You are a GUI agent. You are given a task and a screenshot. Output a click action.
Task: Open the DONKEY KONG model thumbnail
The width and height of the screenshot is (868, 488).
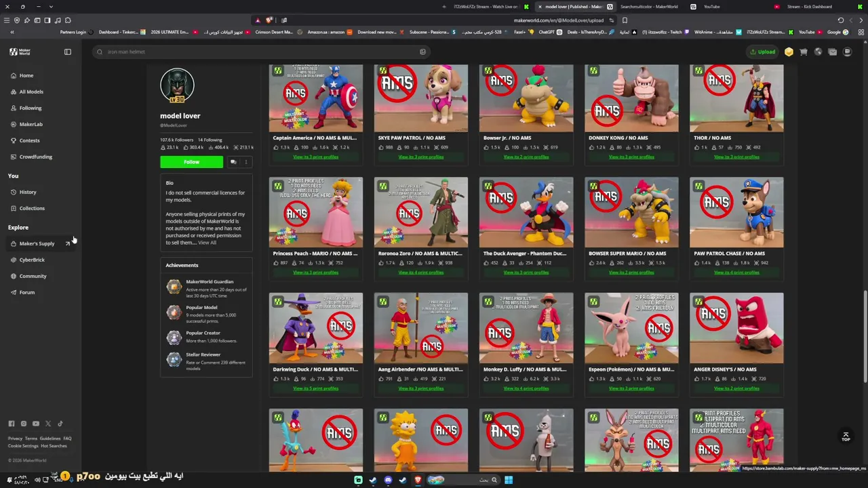click(x=631, y=98)
